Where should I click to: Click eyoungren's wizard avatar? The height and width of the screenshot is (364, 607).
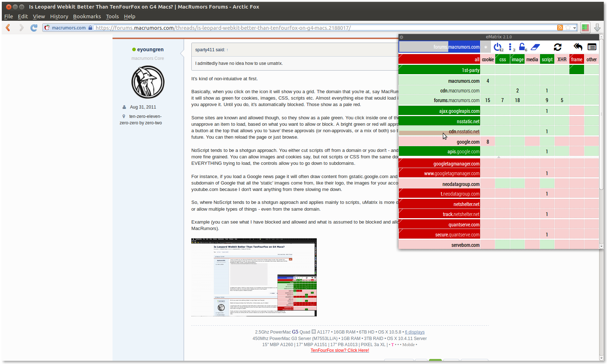(148, 82)
